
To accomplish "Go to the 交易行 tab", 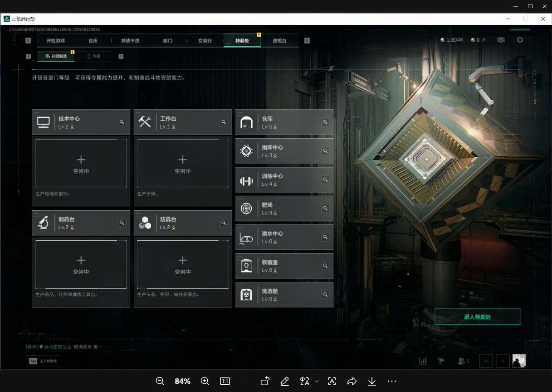I will point(205,40).
